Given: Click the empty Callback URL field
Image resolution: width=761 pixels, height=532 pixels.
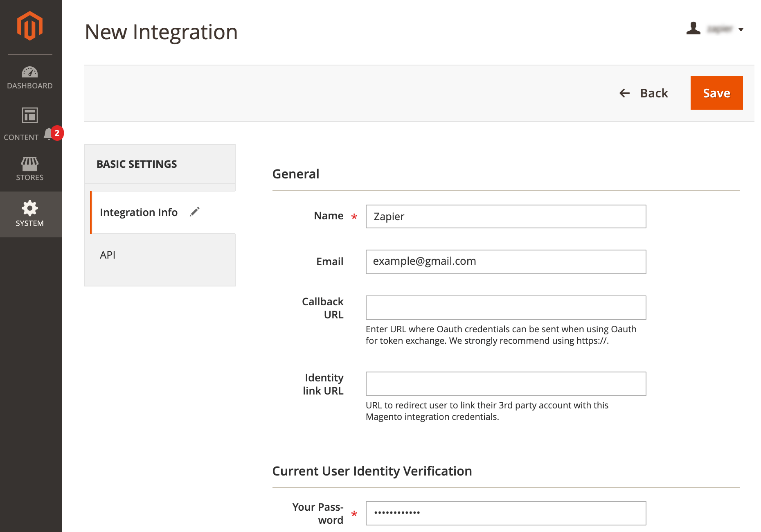Looking at the screenshot, I should click(x=506, y=308).
